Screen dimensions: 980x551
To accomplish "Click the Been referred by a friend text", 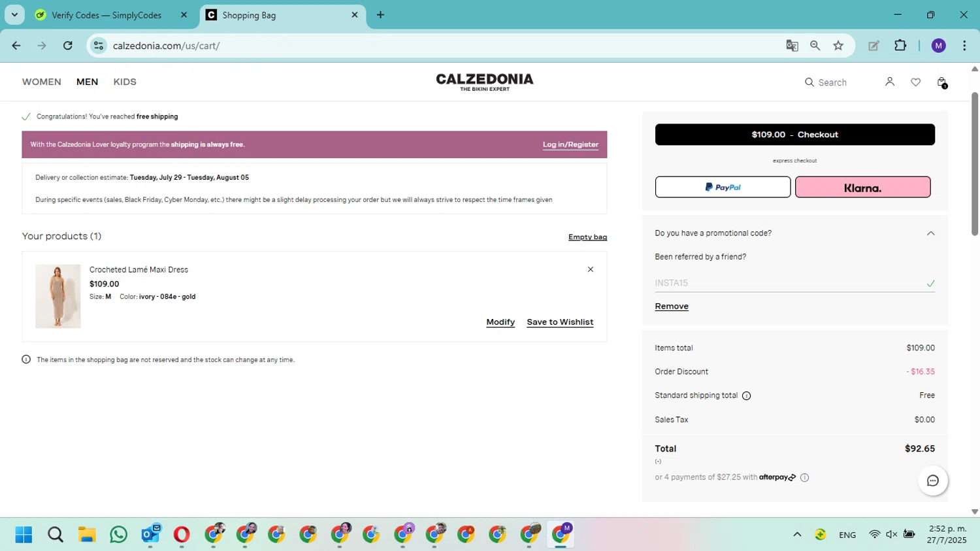I will [x=700, y=257].
